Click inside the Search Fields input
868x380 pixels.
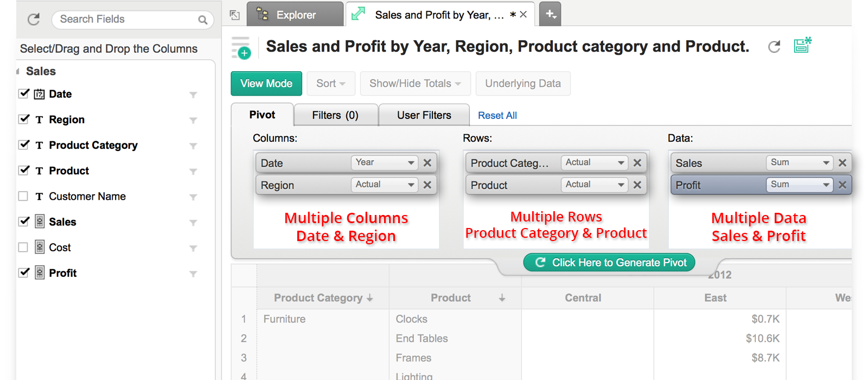pyautogui.click(x=125, y=20)
